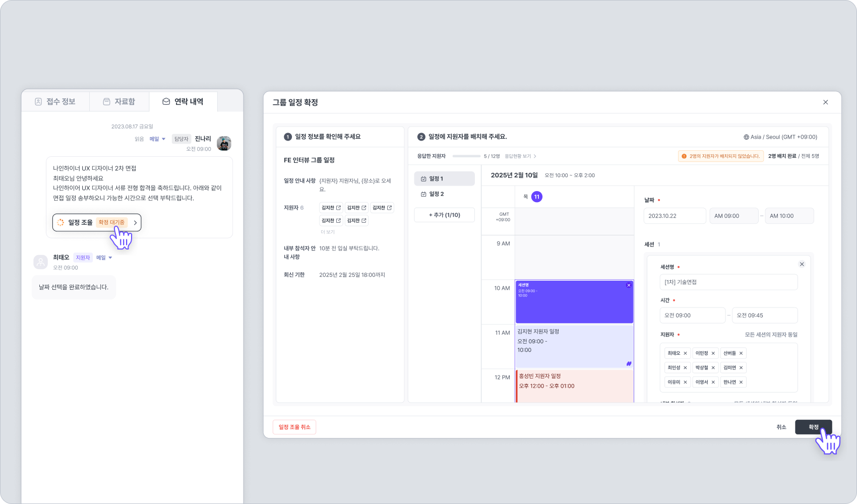Click the red 일정 조율 취소 button
The width and height of the screenshot is (857, 504).
294,427
